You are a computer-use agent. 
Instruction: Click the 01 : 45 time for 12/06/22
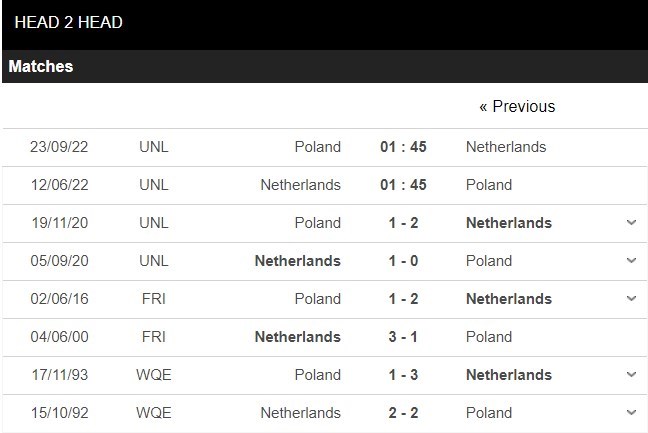pos(403,185)
